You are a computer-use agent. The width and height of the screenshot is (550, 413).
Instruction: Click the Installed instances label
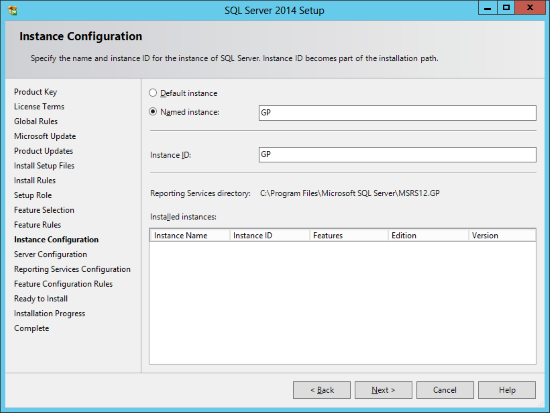(x=183, y=217)
